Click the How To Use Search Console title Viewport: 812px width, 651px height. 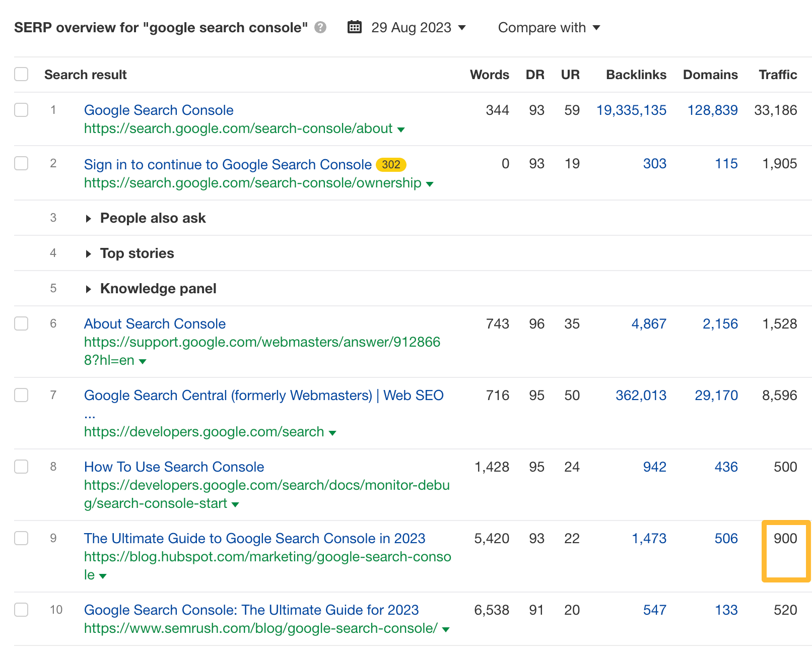point(174,467)
